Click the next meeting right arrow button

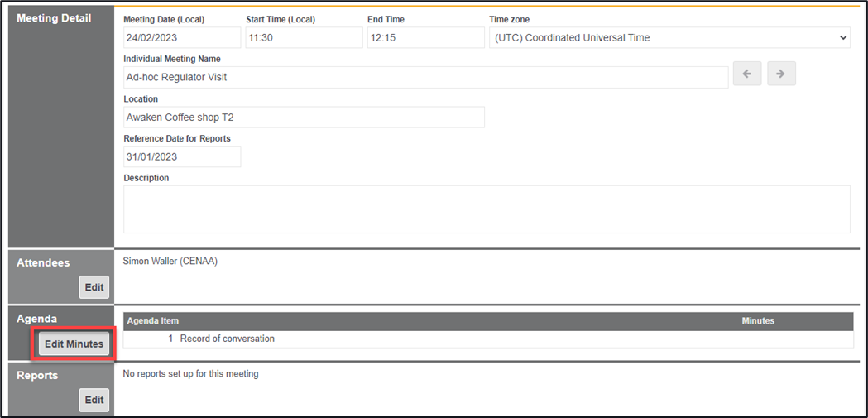click(x=781, y=74)
